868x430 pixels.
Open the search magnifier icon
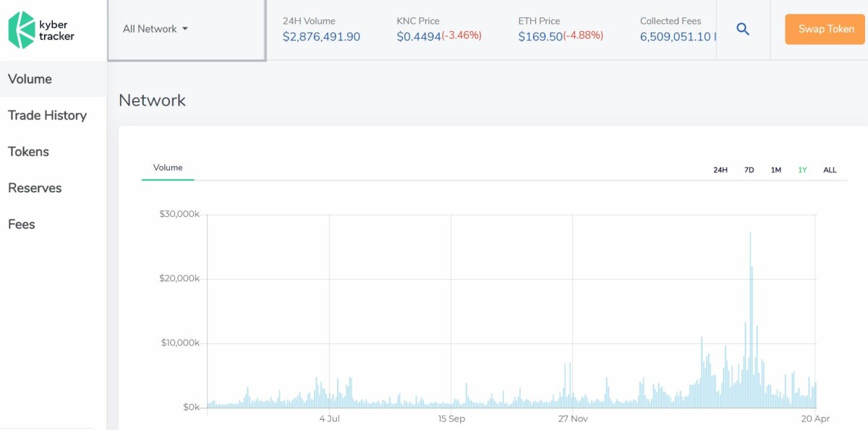pyautogui.click(x=743, y=30)
